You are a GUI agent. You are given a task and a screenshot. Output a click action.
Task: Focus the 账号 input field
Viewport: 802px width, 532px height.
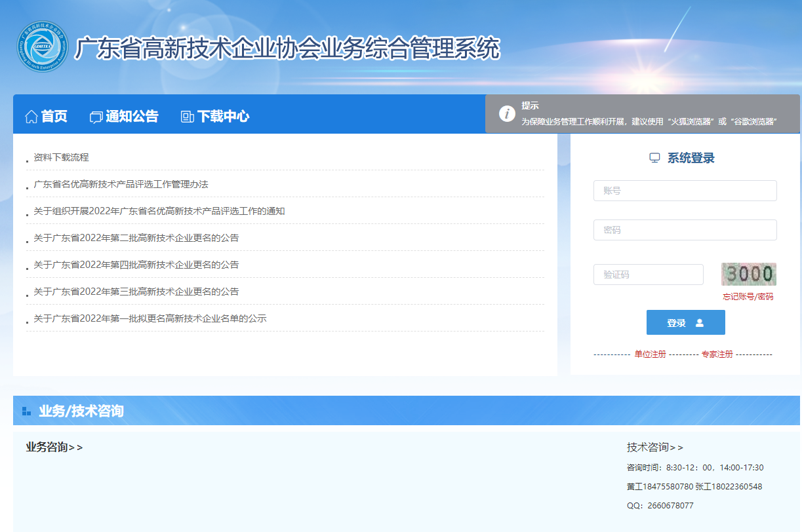[685, 191]
